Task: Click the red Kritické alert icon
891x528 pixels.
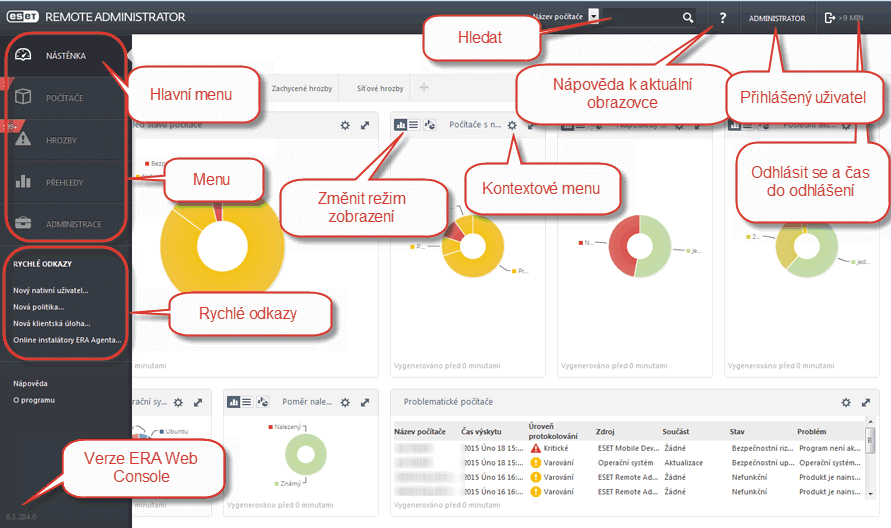Action: coord(535,448)
